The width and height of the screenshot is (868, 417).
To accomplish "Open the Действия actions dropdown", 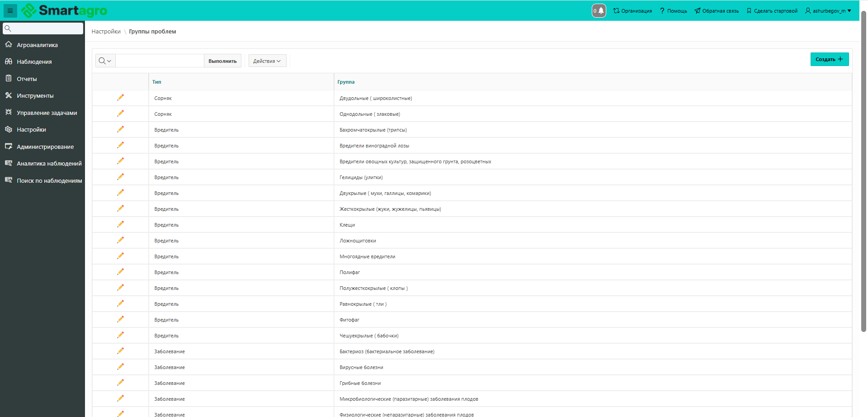I will [267, 61].
